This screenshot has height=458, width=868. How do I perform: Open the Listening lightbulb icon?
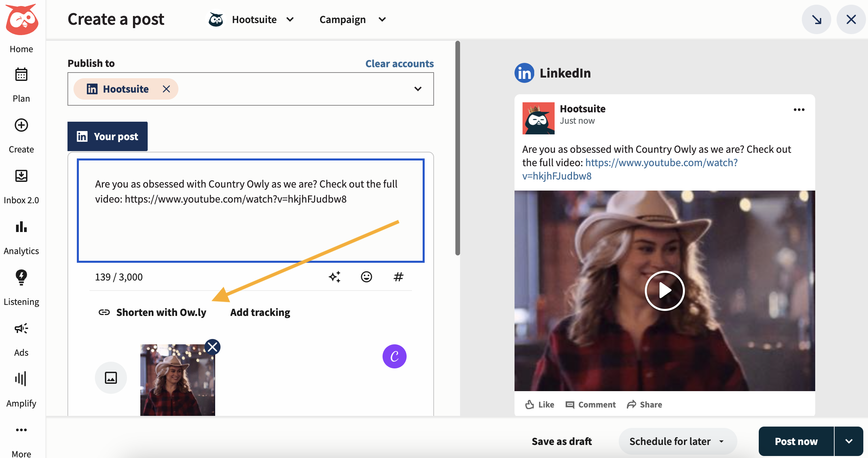[21, 277]
